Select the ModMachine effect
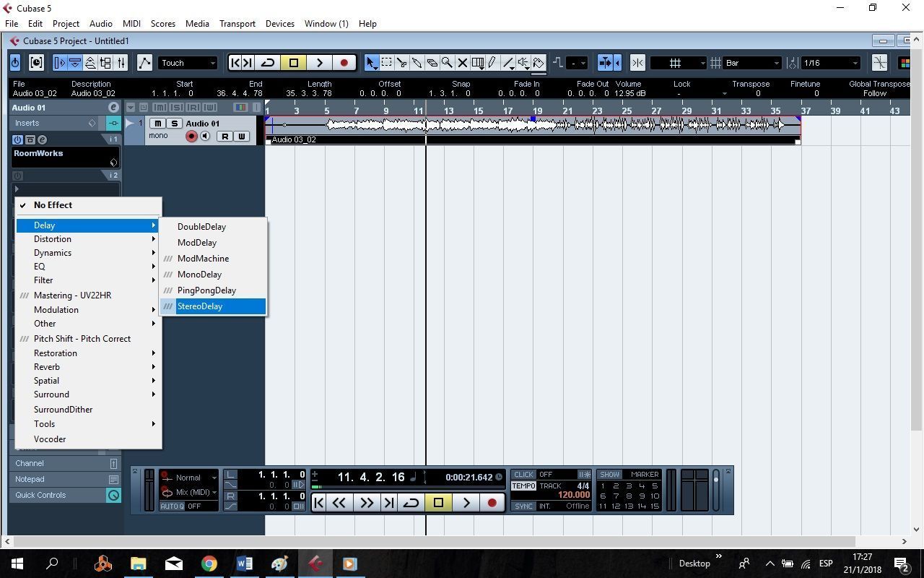The image size is (924, 578). (213, 259)
